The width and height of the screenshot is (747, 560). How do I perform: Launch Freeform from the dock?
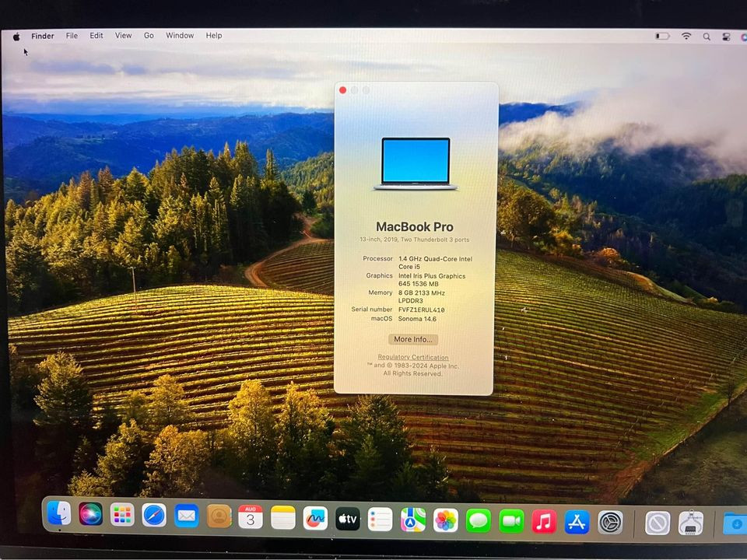click(315, 518)
